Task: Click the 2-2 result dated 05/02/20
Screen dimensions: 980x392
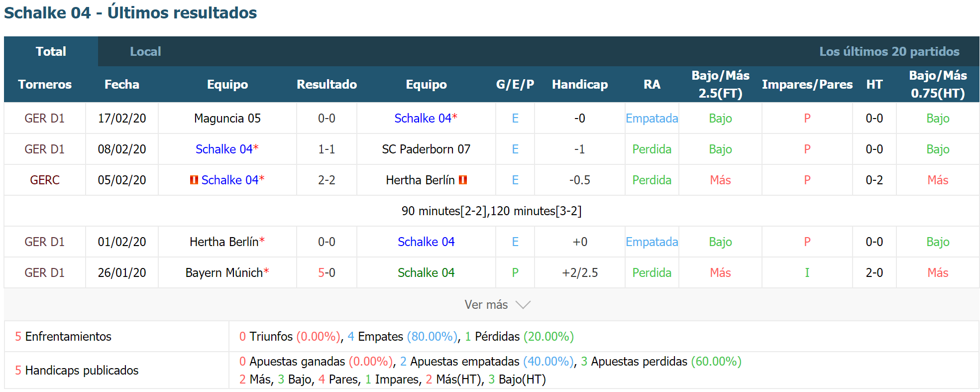Action: coord(327,180)
